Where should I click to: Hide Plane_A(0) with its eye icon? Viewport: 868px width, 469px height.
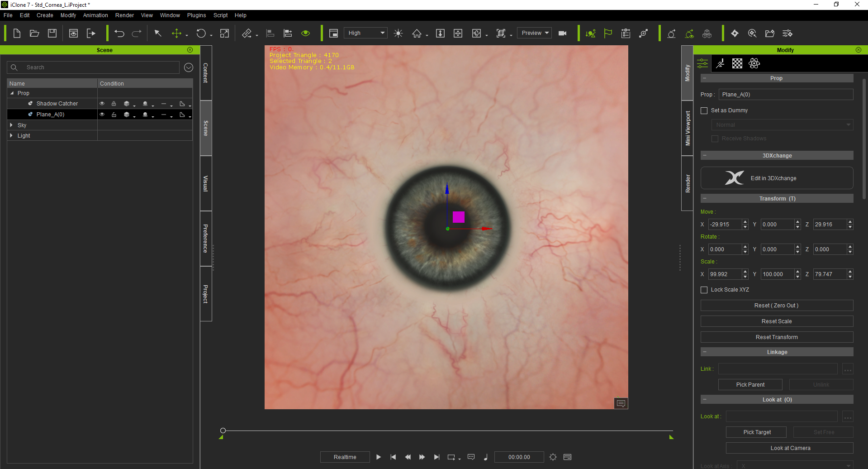(102, 115)
